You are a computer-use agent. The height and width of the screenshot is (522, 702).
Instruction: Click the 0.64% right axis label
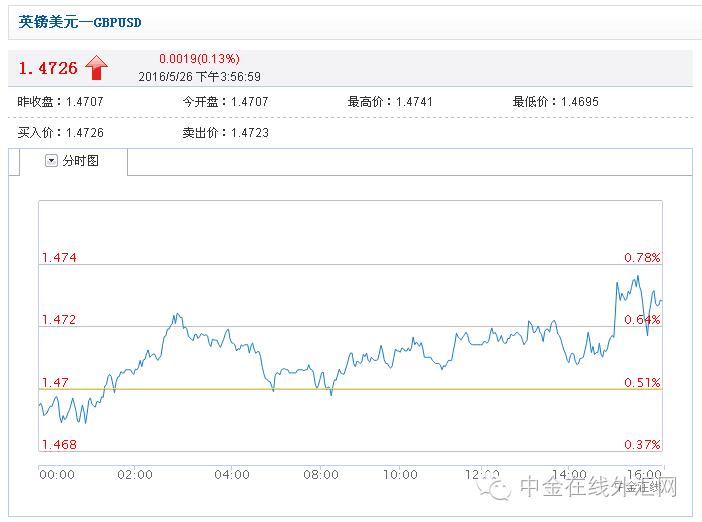[x=642, y=320]
